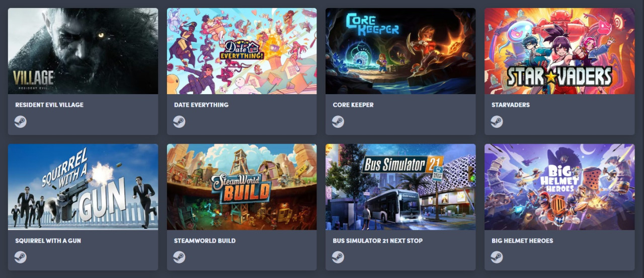
Task: Select the Bus Simulator 21 thumbnail
Action: click(400, 187)
